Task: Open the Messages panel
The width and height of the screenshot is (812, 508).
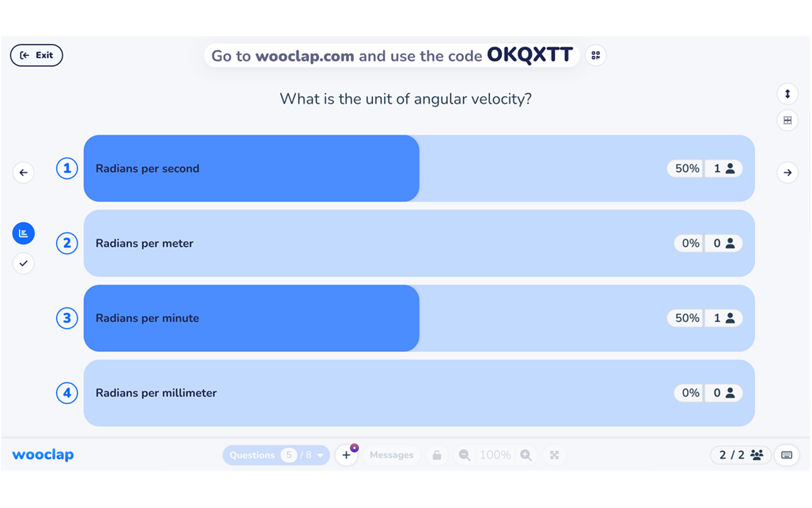Action: [391, 455]
